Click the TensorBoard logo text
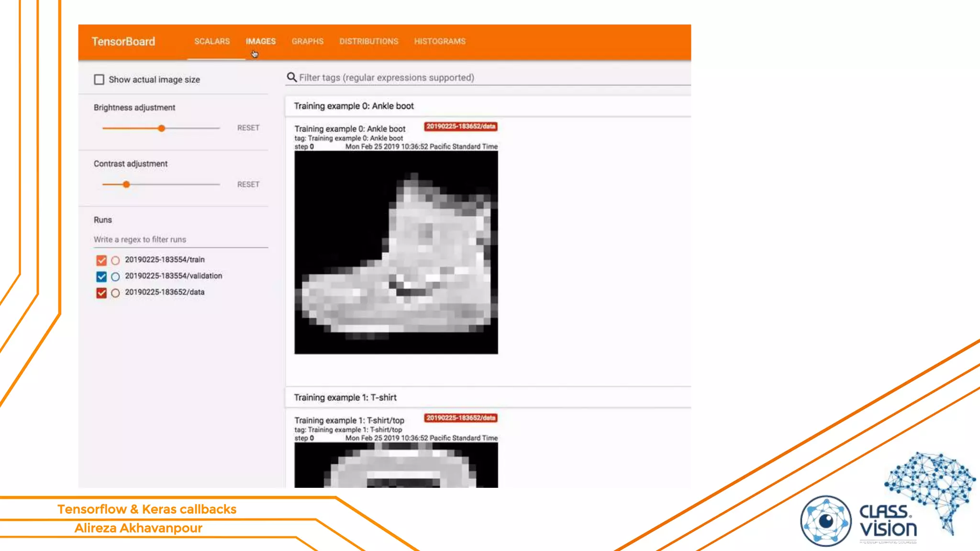Screen dimensions: 980x551 123,42
